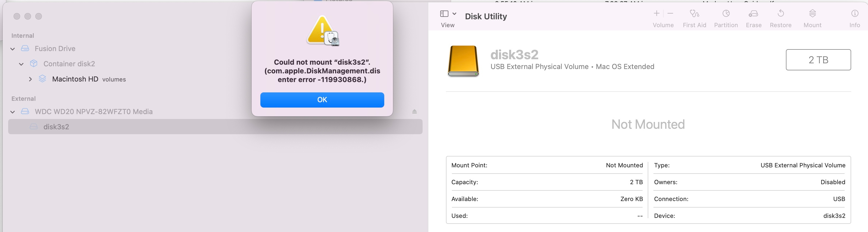Eject the WDC WD20 external drive
This screenshot has height=232, width=868.
point(414,111)
